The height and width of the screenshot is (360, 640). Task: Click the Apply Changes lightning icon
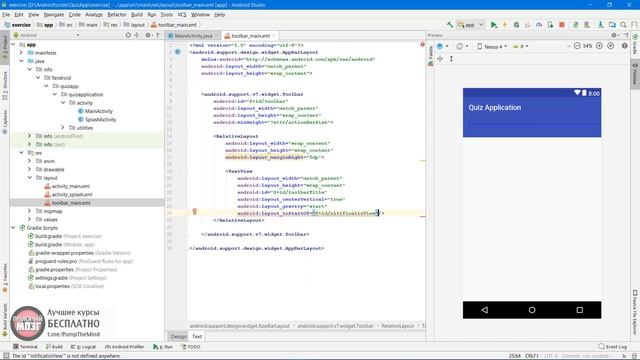505,25
